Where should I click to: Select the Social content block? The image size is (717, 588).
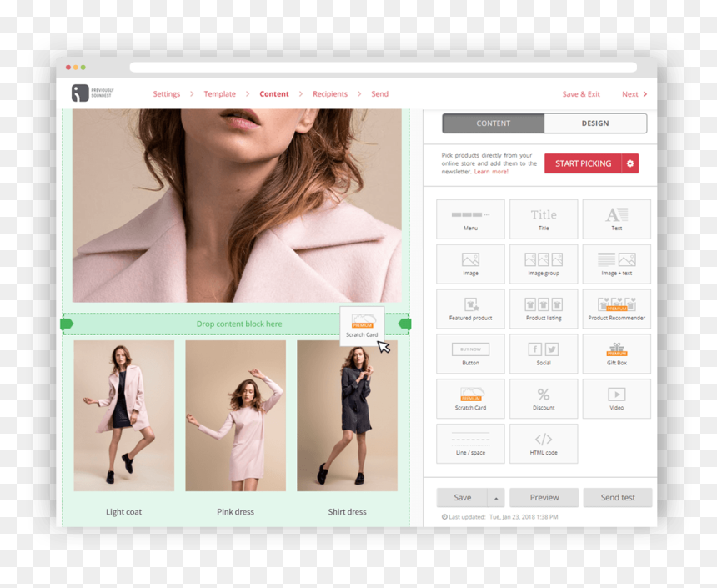[544, 354]
